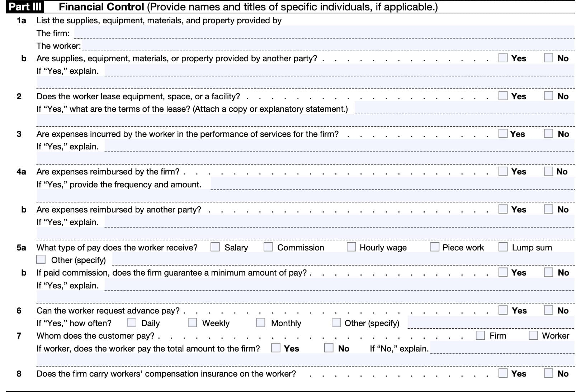This screenshot has height=392, width=576.
Task: Click the firm's supplies text field
Action: [x=323, y=33]
